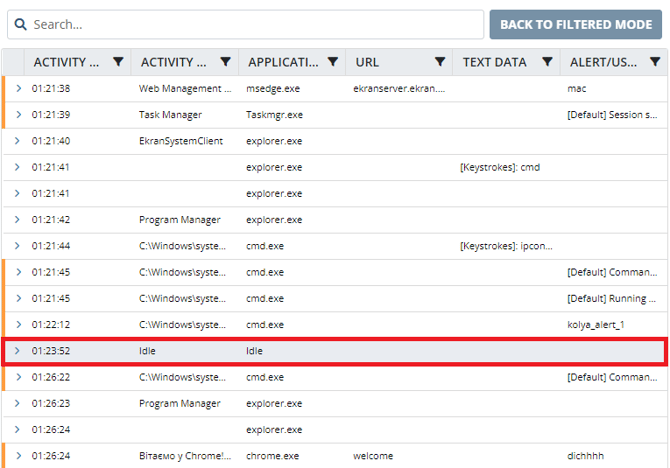Open the Text Data column filter
Image resolution: width=670 pixels, height=468 pixels.
[547, 62]
